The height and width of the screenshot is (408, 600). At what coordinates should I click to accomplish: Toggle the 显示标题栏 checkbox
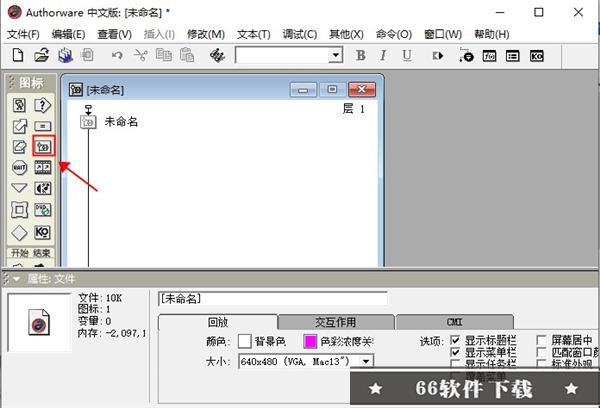tap(455, 340)
